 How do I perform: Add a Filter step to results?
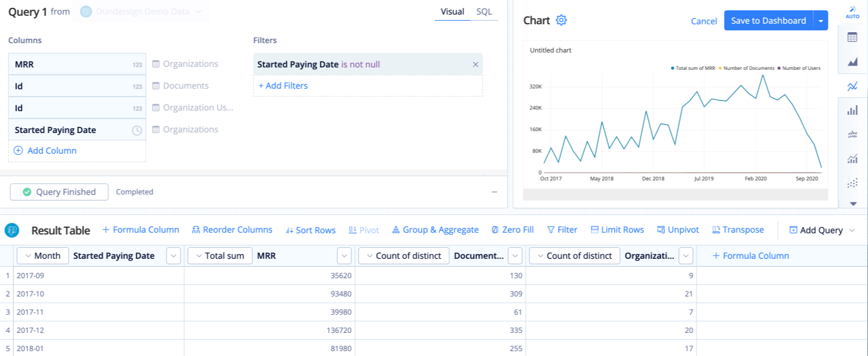[x=562, y=230]
